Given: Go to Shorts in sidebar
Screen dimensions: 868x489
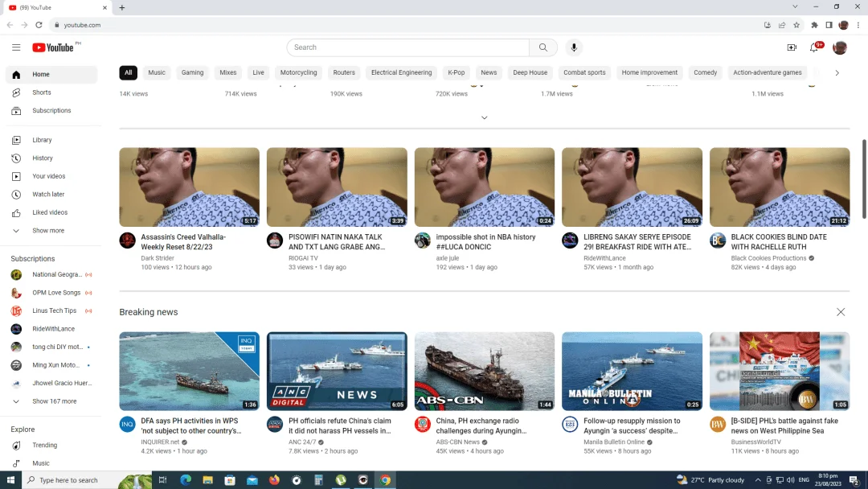Looking at the screenshot, I should coord(51,92).
